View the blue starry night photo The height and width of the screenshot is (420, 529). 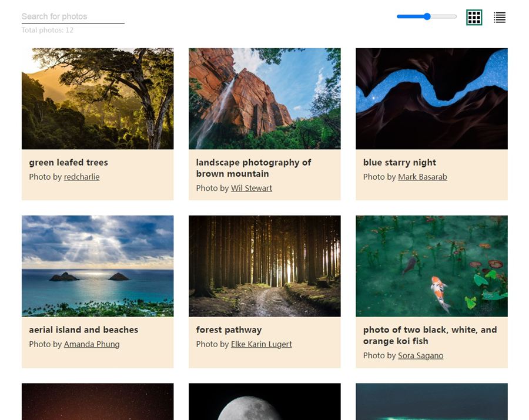coord(431,99)
